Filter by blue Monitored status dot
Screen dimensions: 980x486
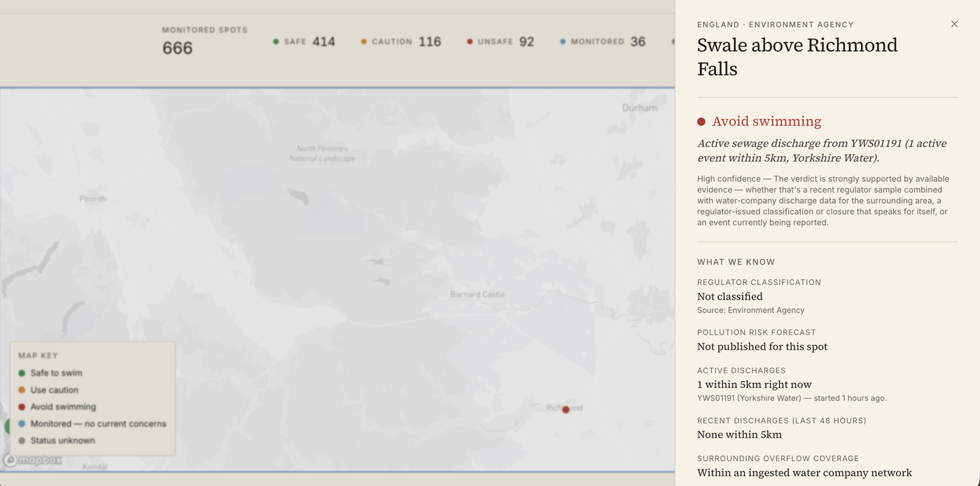(563, 42)
